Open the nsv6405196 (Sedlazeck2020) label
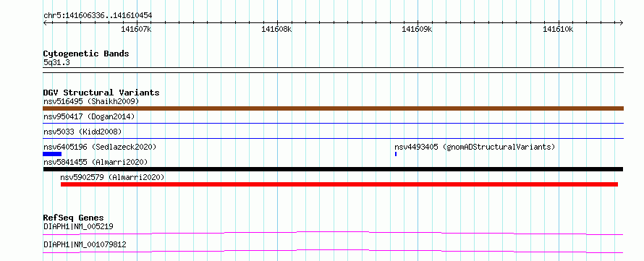 click(x=100, y=147)
